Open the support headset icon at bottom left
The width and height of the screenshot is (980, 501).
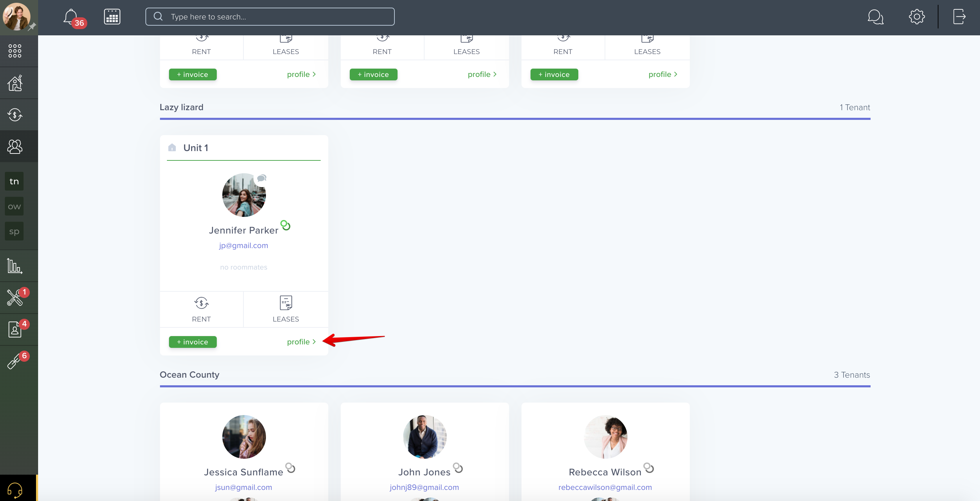coord(15,490)
